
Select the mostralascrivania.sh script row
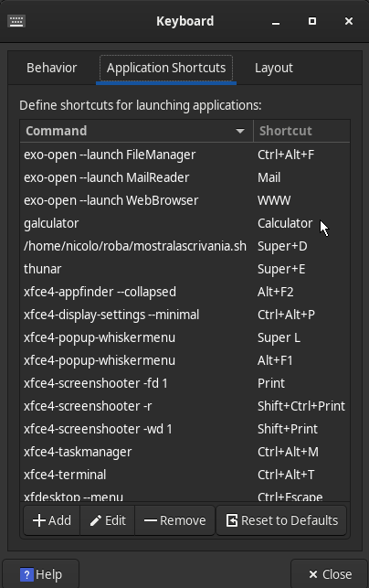pyautogui.click(x=185, y=246)
